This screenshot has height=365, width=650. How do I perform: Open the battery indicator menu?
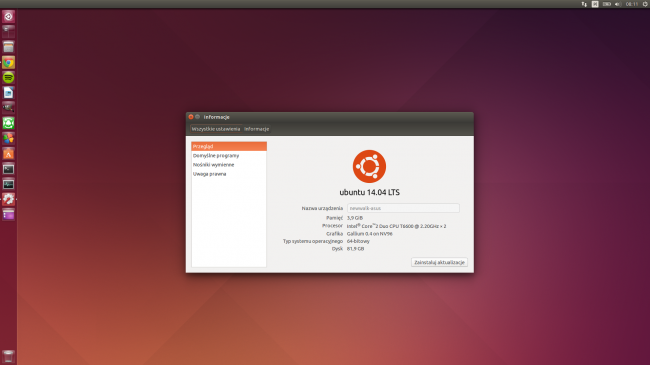pyautogui.click(x=606, y=4)
